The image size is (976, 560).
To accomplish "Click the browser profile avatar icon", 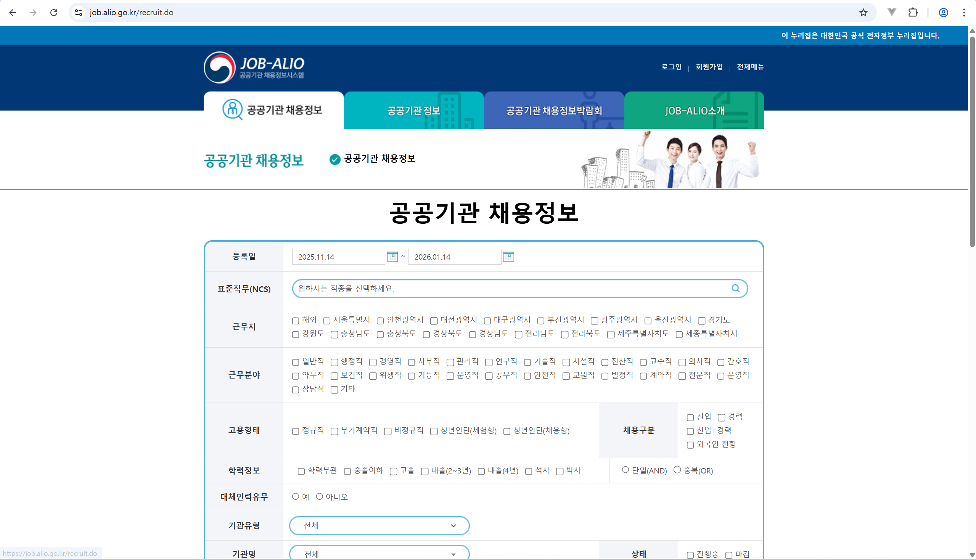I will pyautogui.click(x=943, y=12).
